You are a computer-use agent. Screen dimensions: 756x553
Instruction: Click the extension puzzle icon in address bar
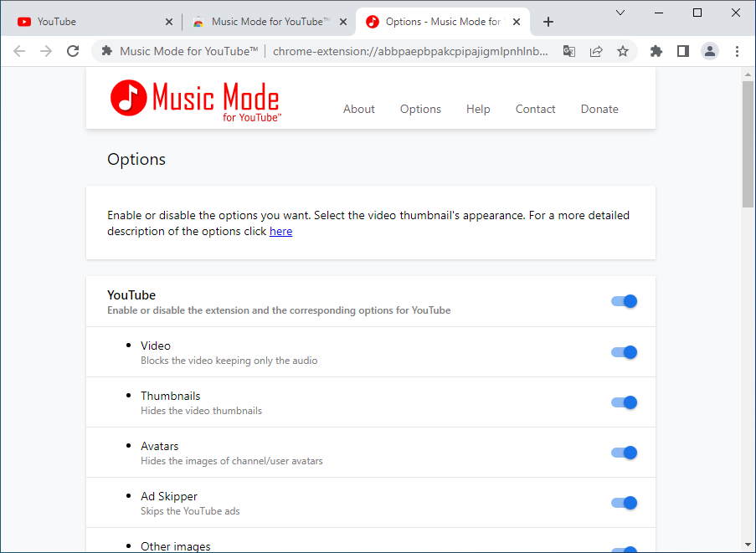(x=107, y=51)
